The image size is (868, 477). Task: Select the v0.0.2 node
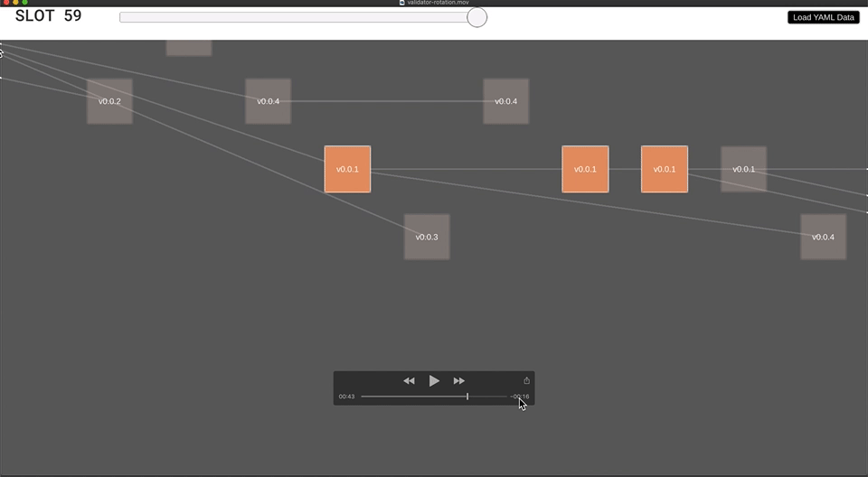pos(109,101)
